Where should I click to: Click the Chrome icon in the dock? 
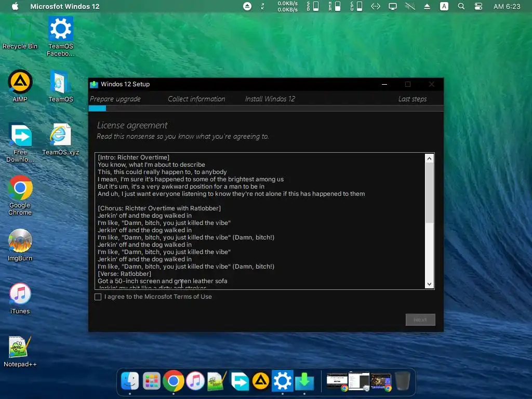174,381
